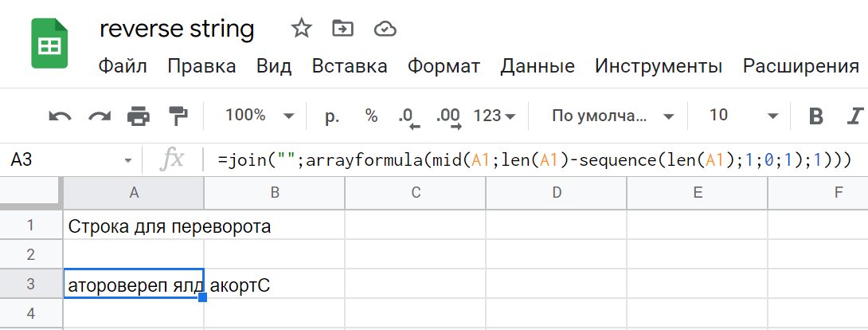Click the Undo arrow icon

coord(60,116)
